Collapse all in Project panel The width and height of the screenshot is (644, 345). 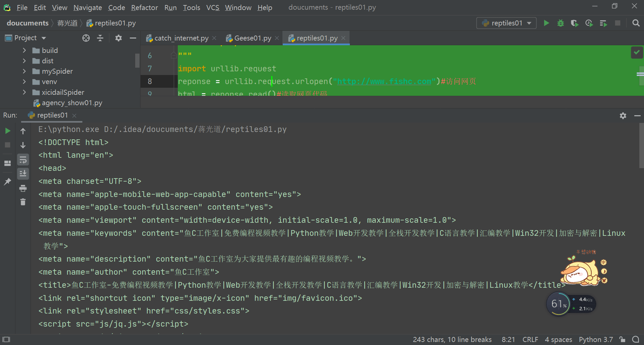[100, 38]
